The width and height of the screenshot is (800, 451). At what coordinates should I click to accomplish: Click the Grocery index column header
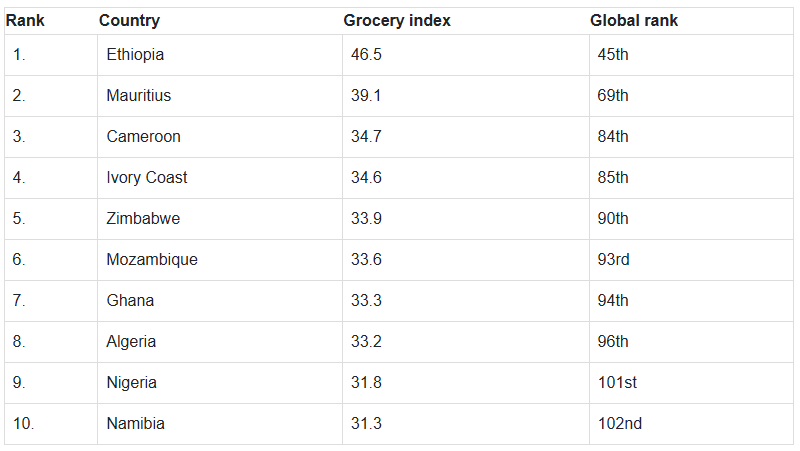[397, 21]
